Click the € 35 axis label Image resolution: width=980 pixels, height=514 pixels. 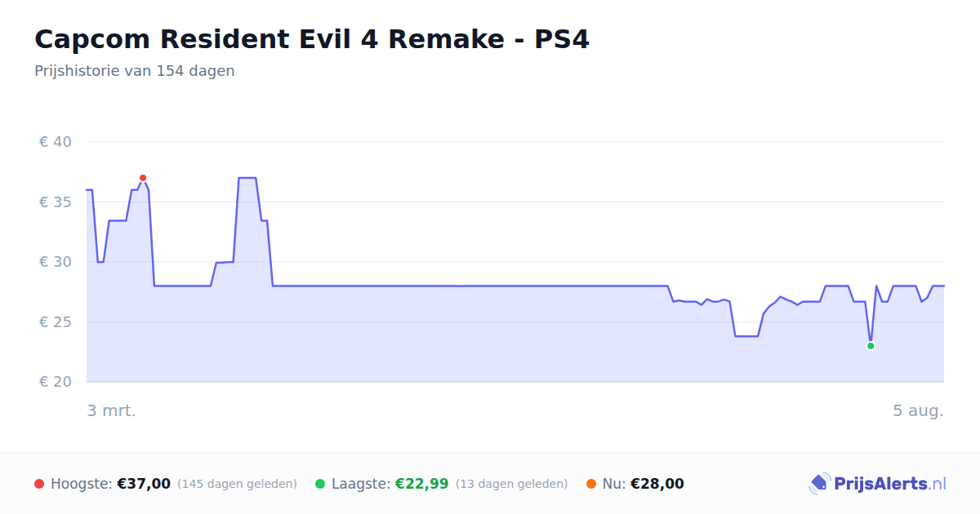pyautogui.click(x=56, y=202)
